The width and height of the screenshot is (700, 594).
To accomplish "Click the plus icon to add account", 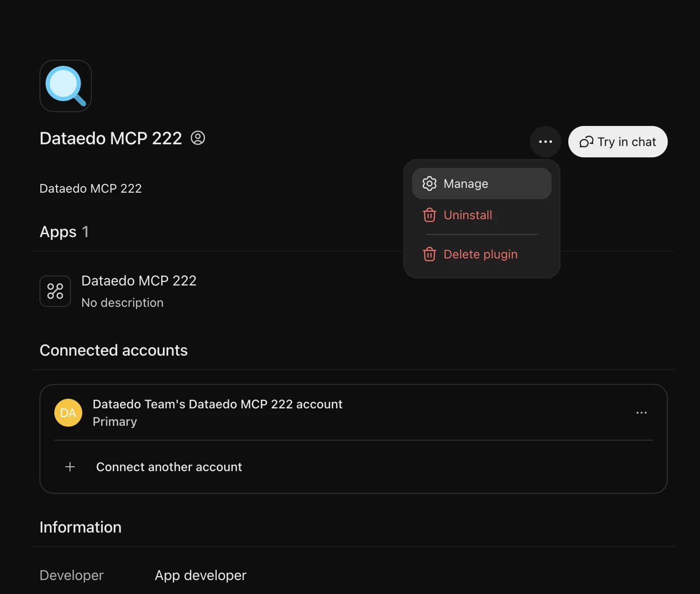I will [70, 467].
